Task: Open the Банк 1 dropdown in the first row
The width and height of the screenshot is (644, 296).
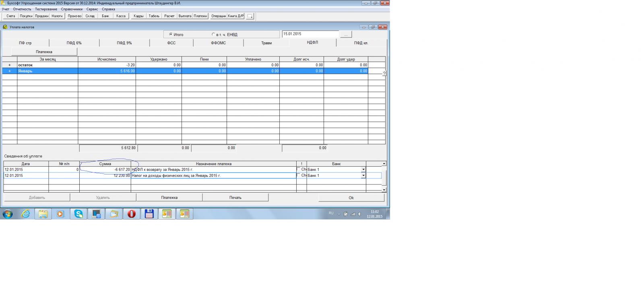Action: click(363, 170)
